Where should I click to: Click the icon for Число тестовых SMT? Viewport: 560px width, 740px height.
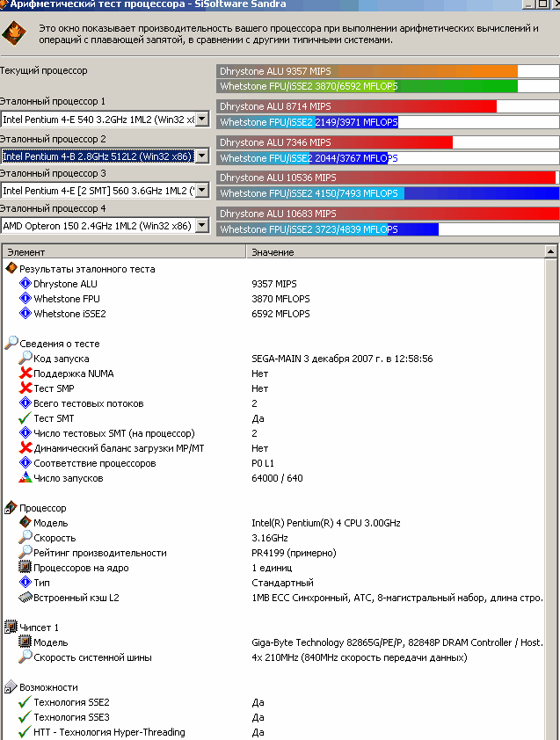pyautogui.click(x=25, y=432)
